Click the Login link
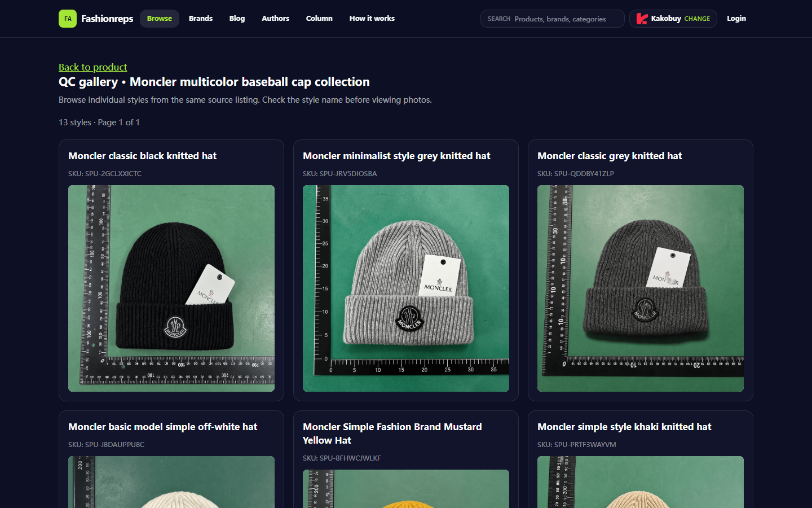The image size is (812, 508). 736,19
